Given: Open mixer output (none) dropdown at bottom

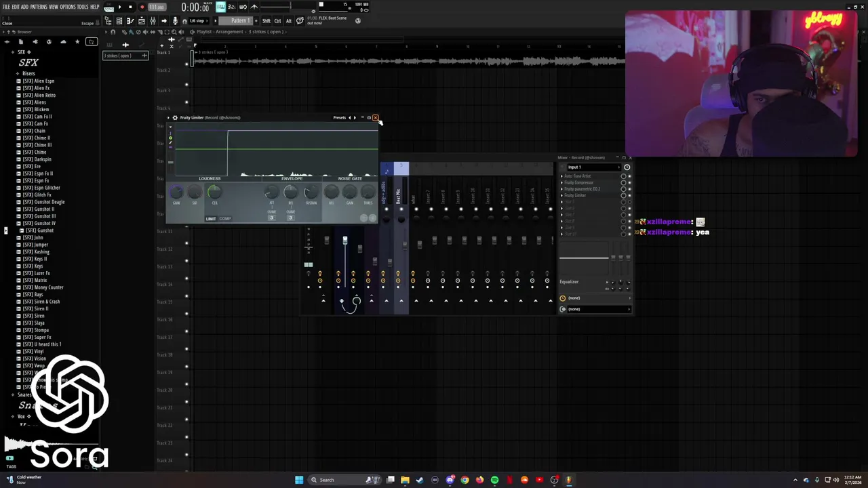Looking at the screenshot, I should pos(599,309).
